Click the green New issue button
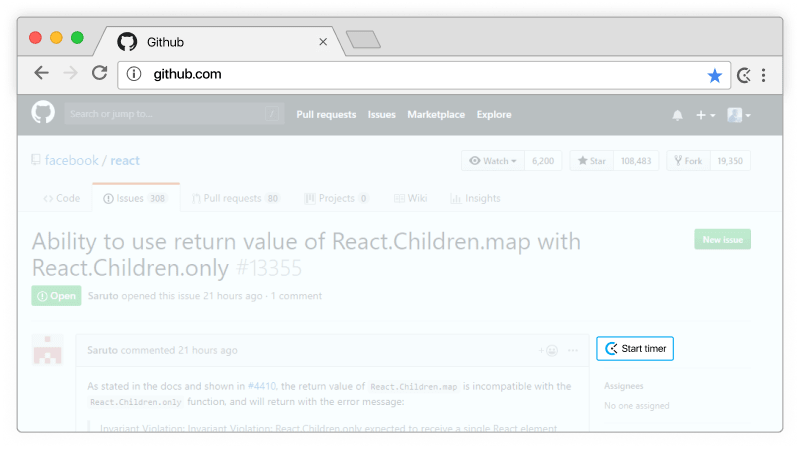Screen dimensions: 800x449 [x=722, y=239]
